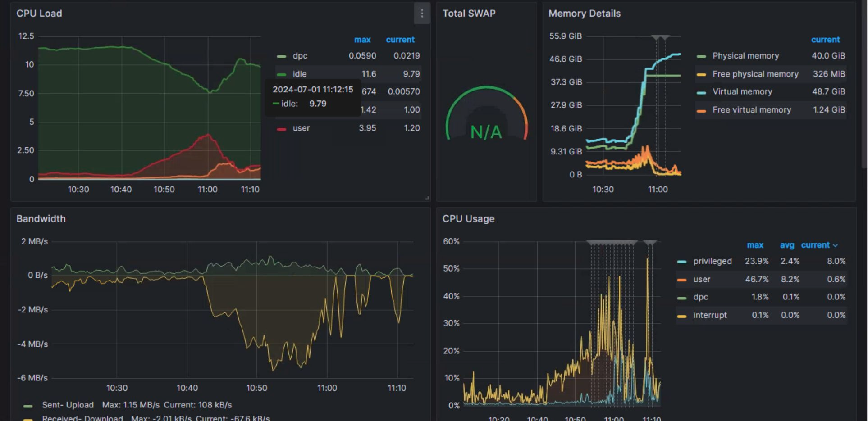The width and height of the screenshot is (868, 421).
Task: Toggle Free physical memory series visibility
Action: 755,74
